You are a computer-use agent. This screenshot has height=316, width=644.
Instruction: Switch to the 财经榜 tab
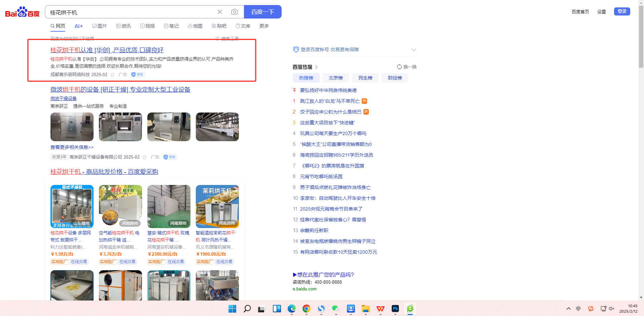395,78
